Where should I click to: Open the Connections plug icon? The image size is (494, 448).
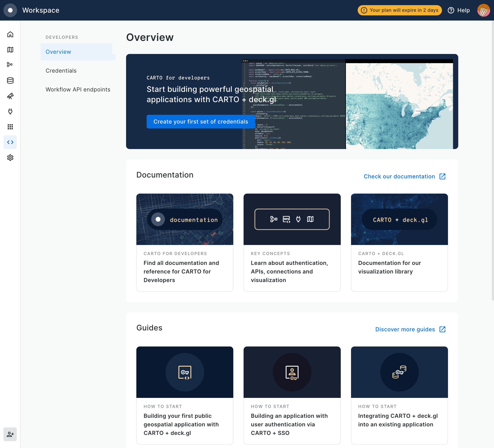[x=10, y=111]
